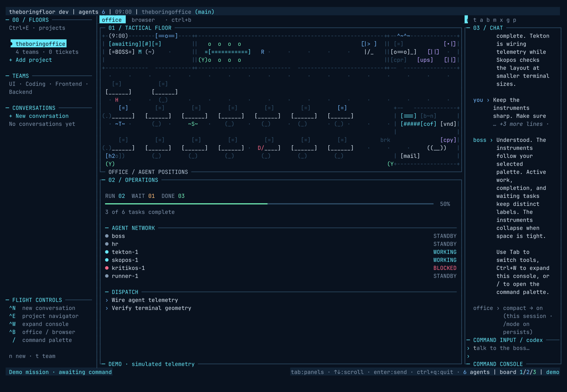Click the mail station icon
This screenshot has height=392, width=567.
point(410,156)
